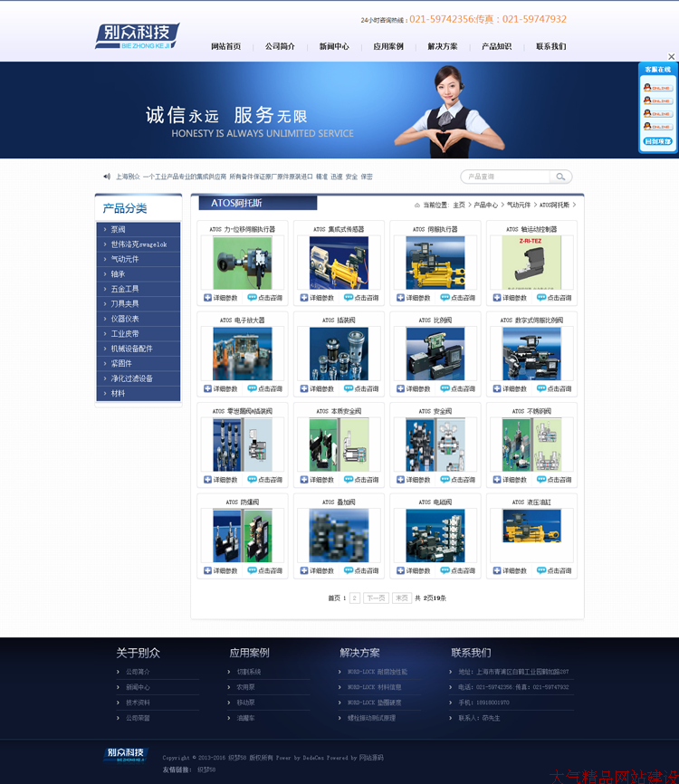Click 点击咨询 under ATOS 液压油缸
Viewport: 679px width, 784px height.
click(x=554, y=571)
